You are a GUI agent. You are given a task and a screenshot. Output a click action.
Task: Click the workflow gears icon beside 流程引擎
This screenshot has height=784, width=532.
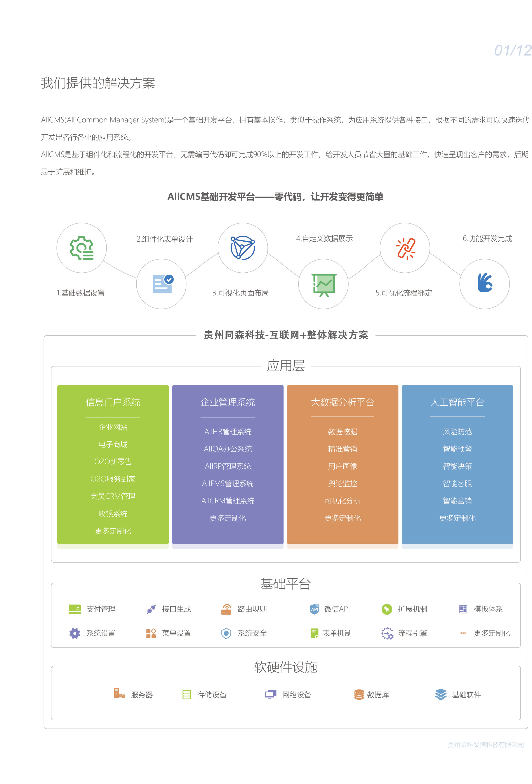click(x=387, y=633)
